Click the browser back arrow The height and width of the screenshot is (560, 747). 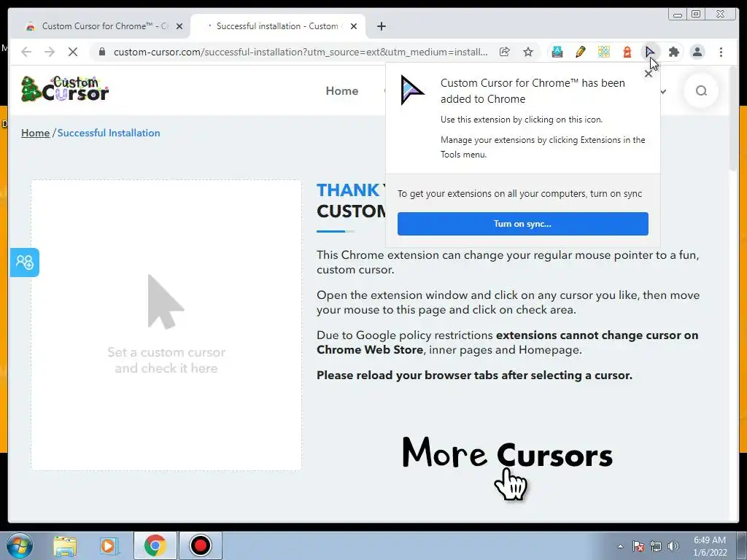coord(26,52)
